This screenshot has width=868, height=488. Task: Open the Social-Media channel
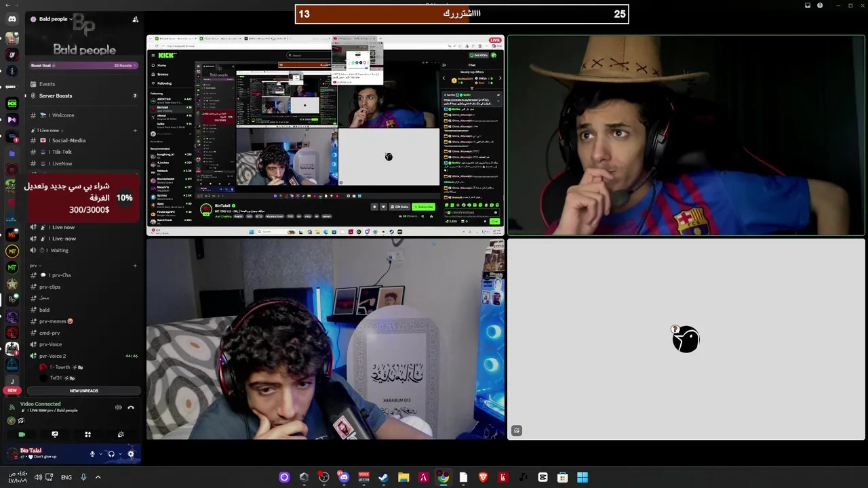84,140
